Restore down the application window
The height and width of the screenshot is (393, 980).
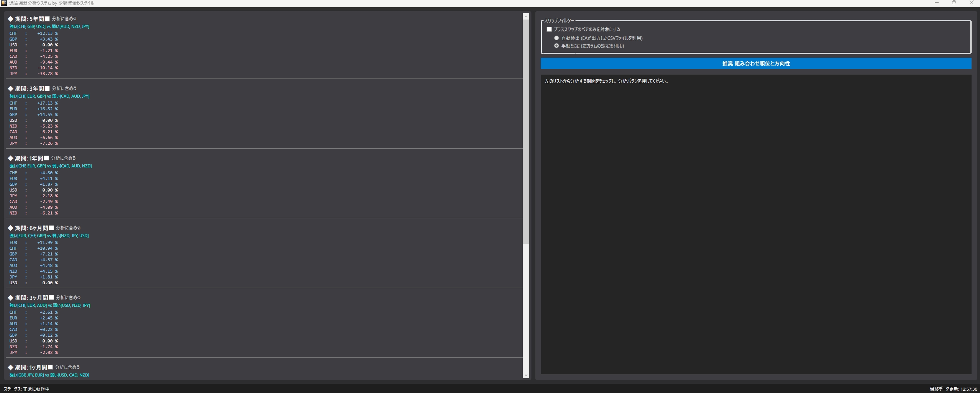(954, 3)
